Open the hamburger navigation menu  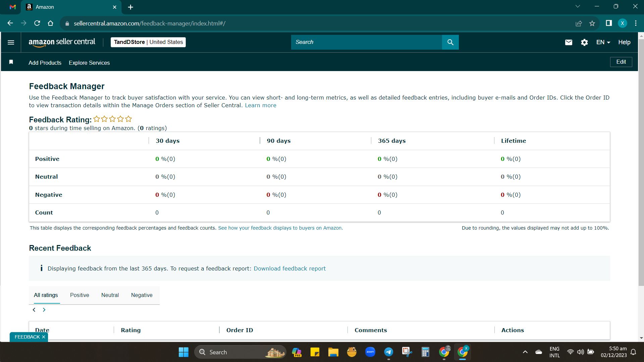(x=11, y=42)
